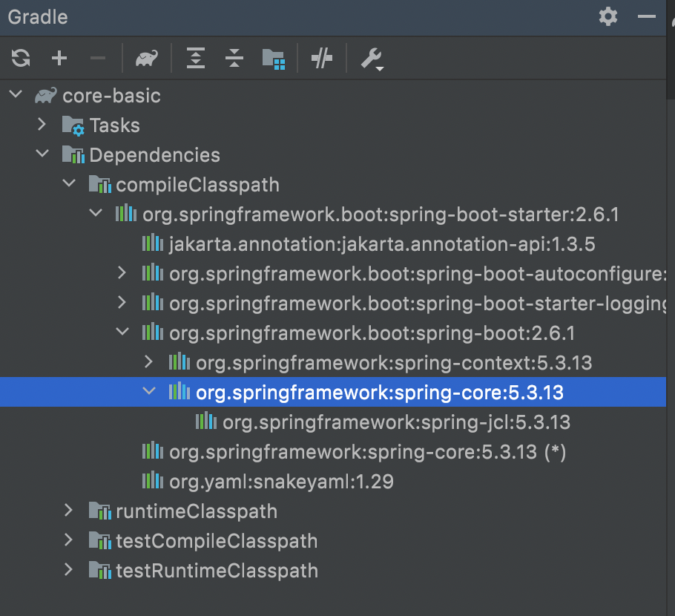
Task: Collapse selected spring-core:5.3.13 node
Action: click(149, 391)
